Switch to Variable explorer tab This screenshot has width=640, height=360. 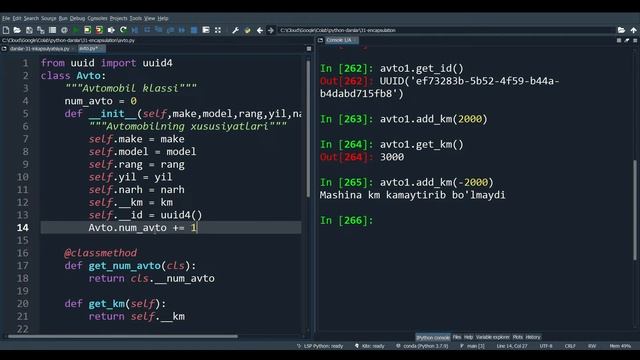click(493, 337)
